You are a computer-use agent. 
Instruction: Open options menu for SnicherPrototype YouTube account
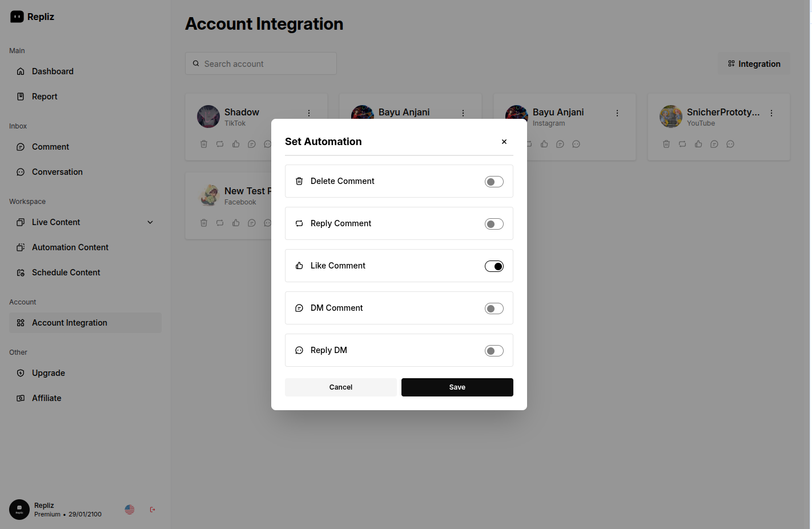[771, 113]
